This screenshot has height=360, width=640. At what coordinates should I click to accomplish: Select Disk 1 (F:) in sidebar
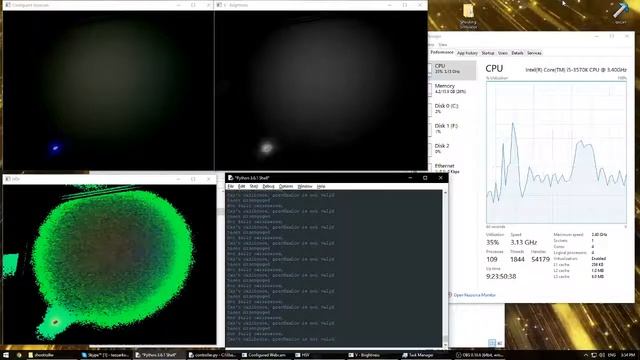coord(452,129)
